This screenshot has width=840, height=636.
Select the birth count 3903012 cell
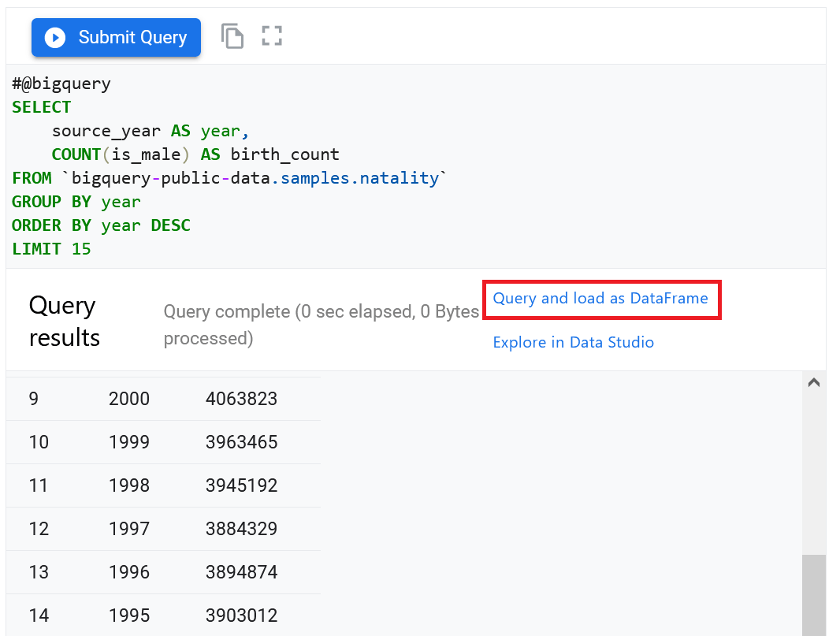click(241, 616)
